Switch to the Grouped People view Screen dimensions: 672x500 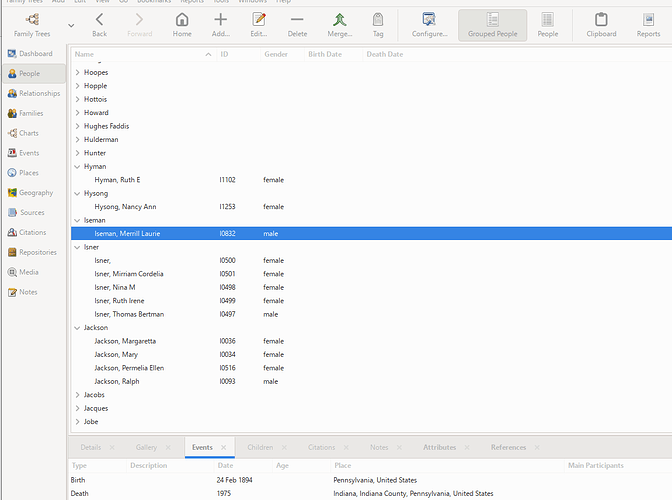(x=492, y=25)
